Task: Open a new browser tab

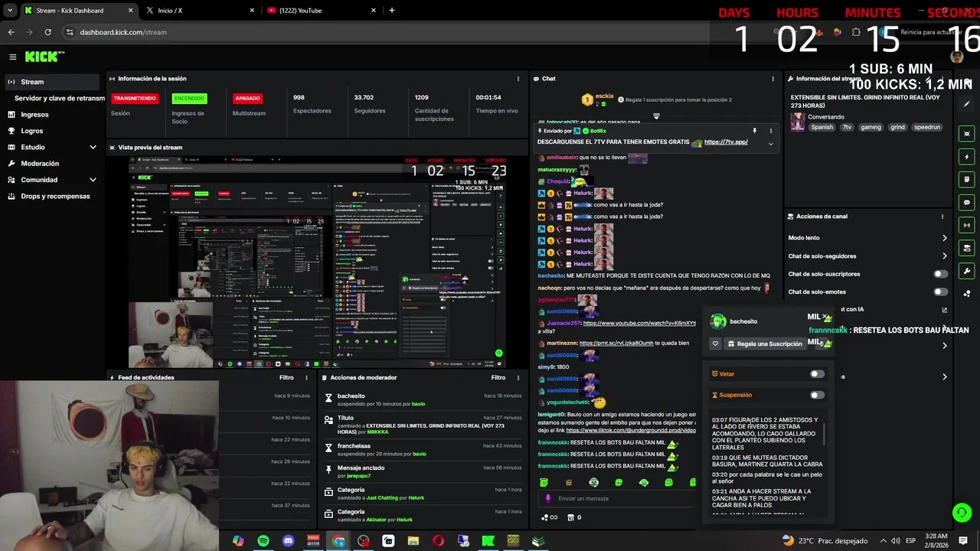Action: point(391,10)
